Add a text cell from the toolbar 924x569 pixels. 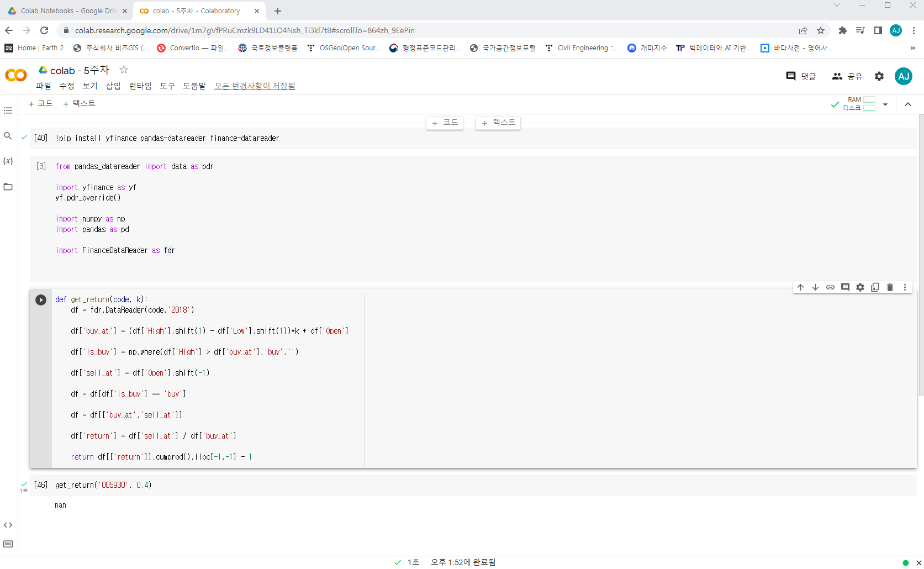(x=79, y=104)
